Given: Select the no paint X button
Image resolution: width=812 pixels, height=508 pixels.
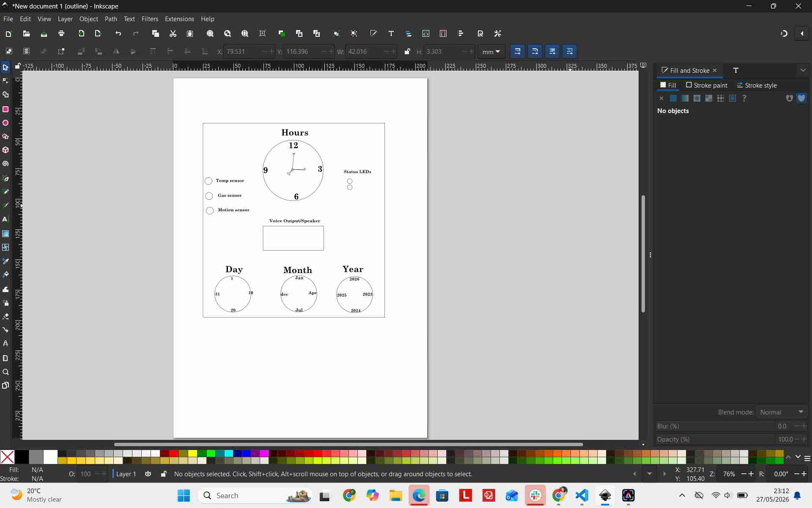Looking at the screenshot, I should pos(661,98).
